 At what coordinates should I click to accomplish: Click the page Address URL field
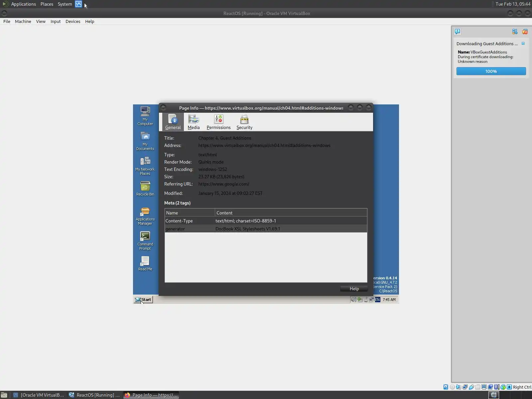(x=264, y=145)
